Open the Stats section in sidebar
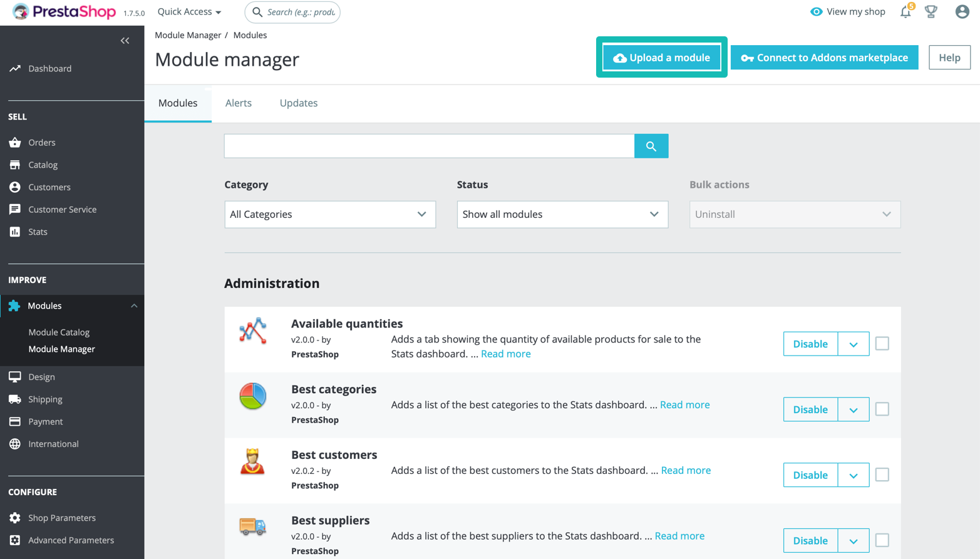The width and height of the screenshot is (980, 559). [38, 232]
